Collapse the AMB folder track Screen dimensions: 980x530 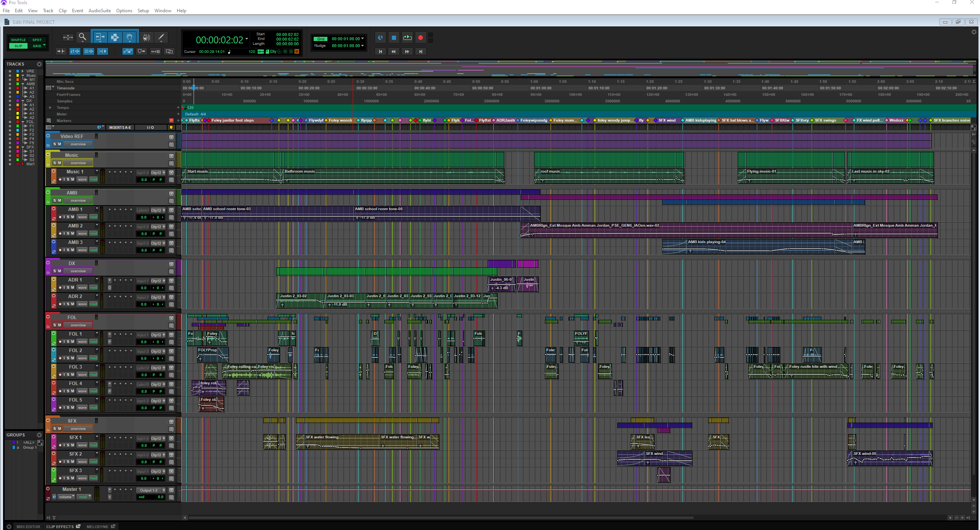(48, 193)
